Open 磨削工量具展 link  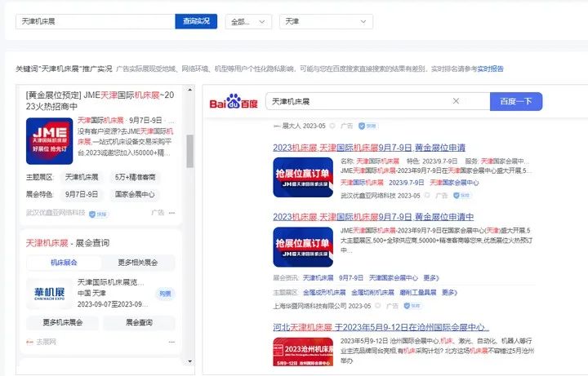tap(418, 293)
